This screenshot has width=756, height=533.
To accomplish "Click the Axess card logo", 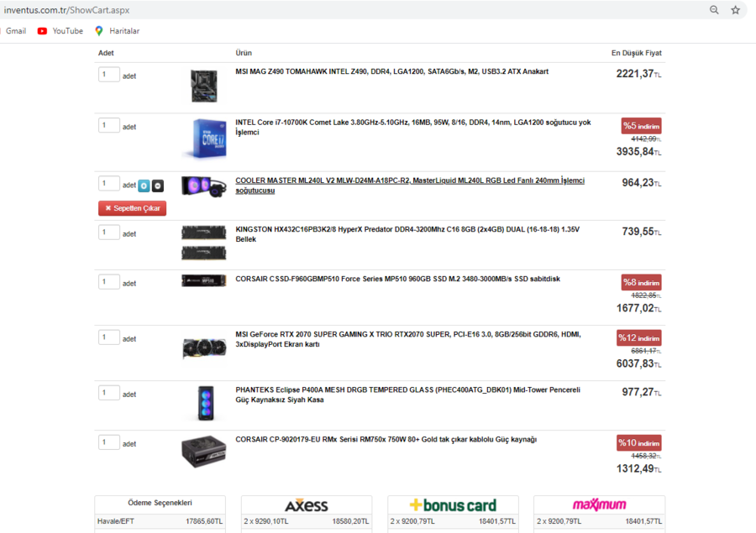I will point(307,505).
